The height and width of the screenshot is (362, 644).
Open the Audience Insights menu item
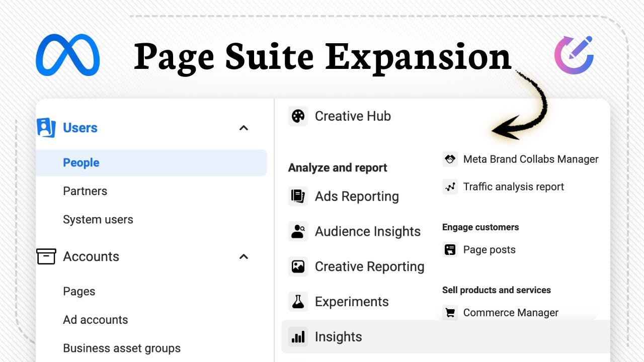click(x=368, y=232)
